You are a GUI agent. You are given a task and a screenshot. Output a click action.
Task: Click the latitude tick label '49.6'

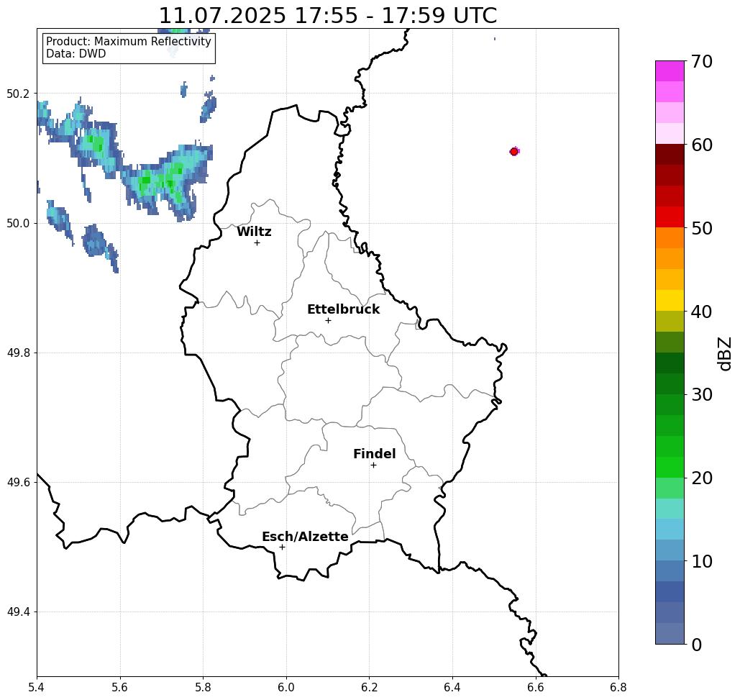[18, 483]
